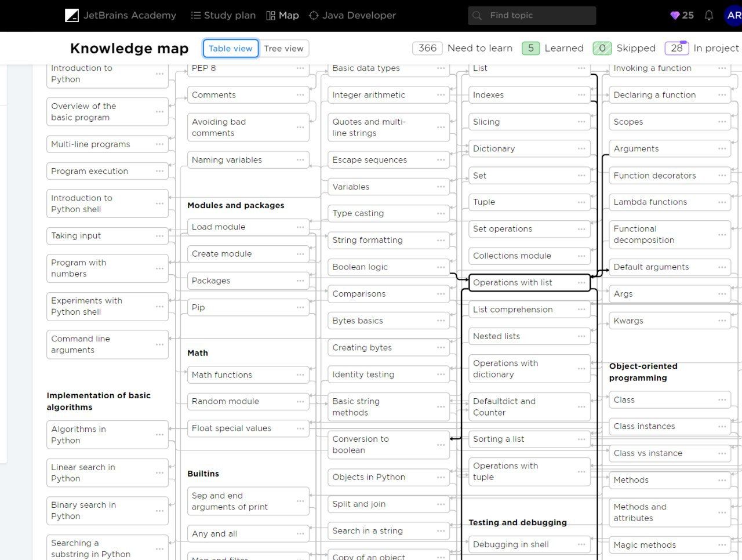Open the three-dot menu for Naming variables
The image size is (742, 560).
tap(300, 160)
